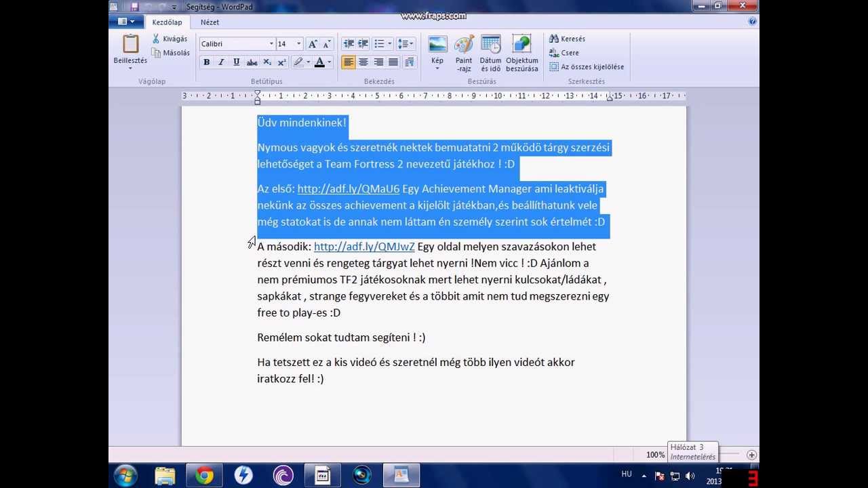Screen dimensions: 868x488
Task: Increase font size with grow button
Action: click(313, 44)
